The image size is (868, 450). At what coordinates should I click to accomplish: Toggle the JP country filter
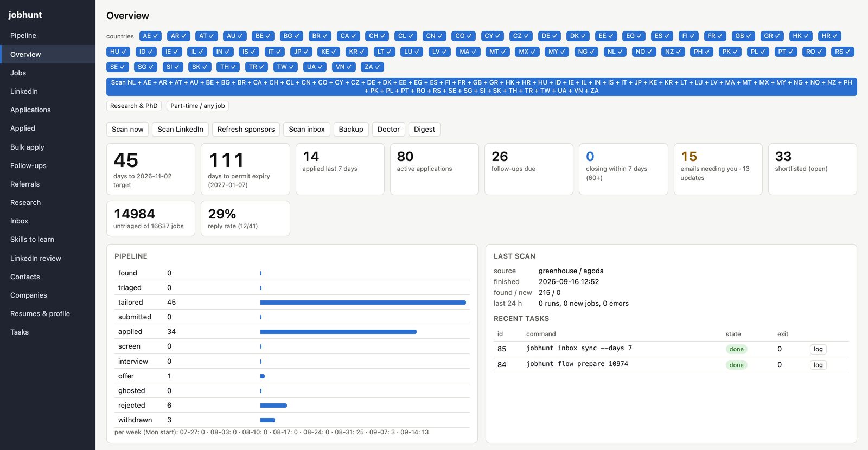pos(301,52)
